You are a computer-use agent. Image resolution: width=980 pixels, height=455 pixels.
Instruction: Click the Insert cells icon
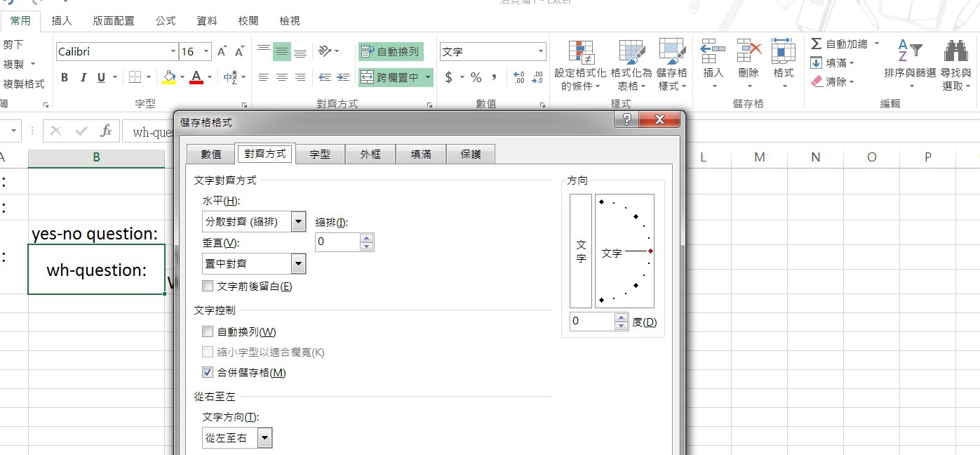click(x=713, y=53)
